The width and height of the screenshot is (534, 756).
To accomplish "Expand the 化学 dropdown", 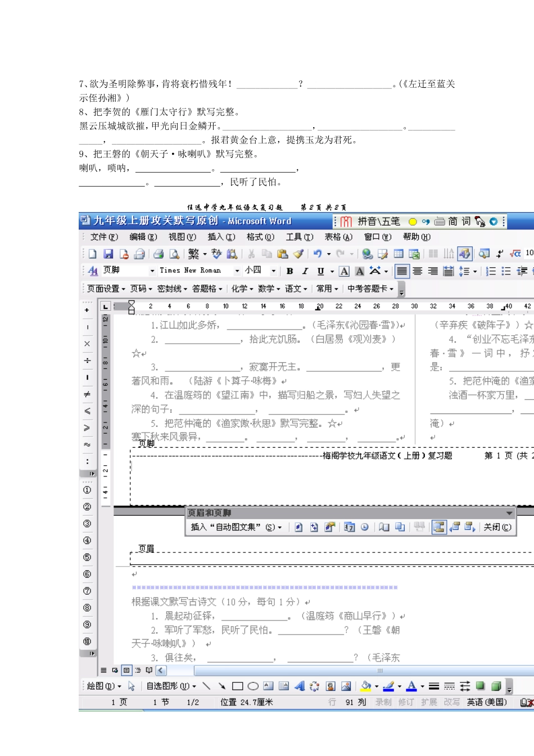I will pyautogui.click(x=243, y=289).
